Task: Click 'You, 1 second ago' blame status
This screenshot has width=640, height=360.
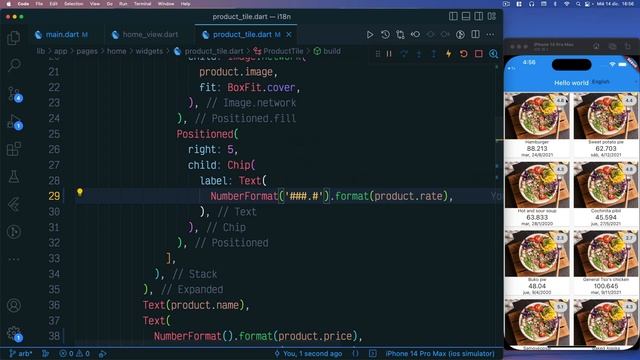Action: 309,354
